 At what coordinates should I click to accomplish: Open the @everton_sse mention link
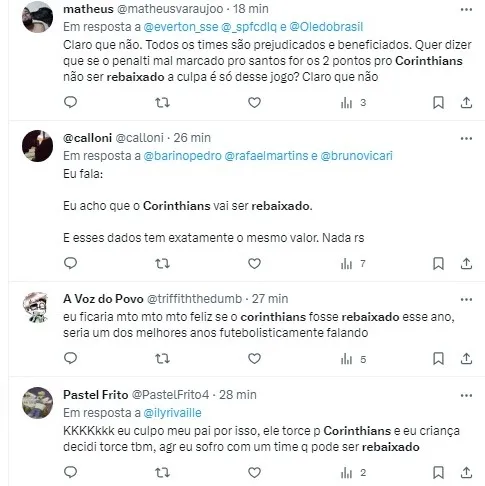click(x=181, y=27)
